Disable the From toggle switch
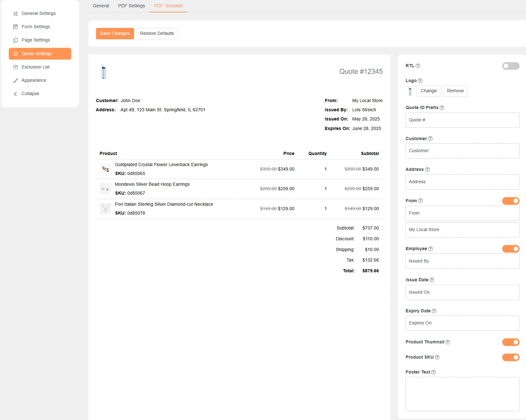 [x=510, y=201]
